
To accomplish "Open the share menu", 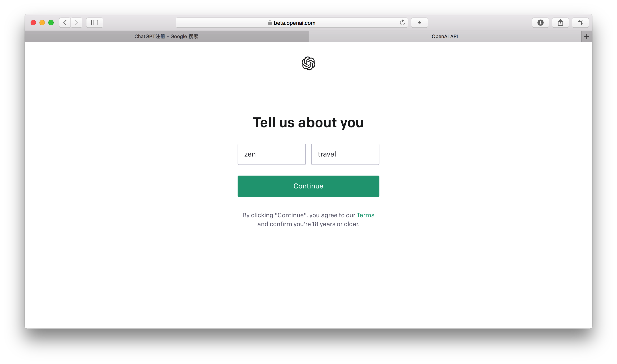I will (560, 23).
